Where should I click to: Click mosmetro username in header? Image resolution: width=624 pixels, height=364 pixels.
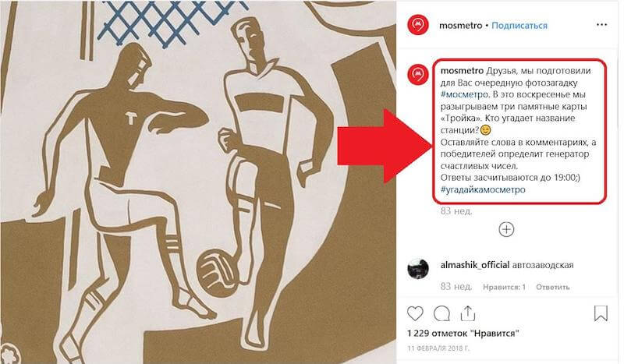pos(460,26)
